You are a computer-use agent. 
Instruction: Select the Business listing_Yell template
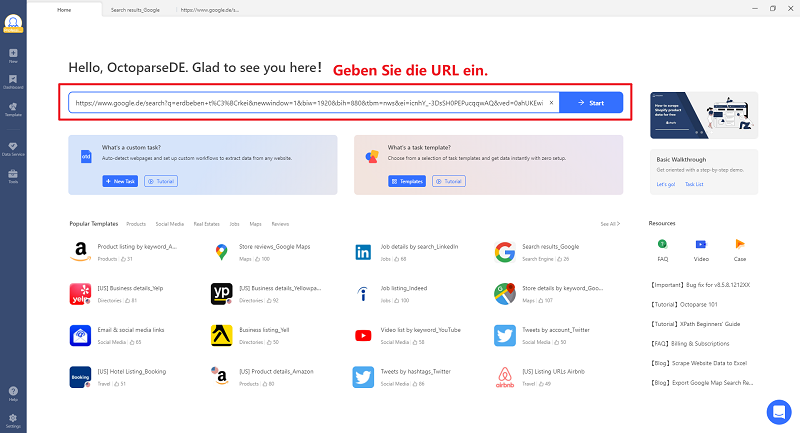point(251,336)
